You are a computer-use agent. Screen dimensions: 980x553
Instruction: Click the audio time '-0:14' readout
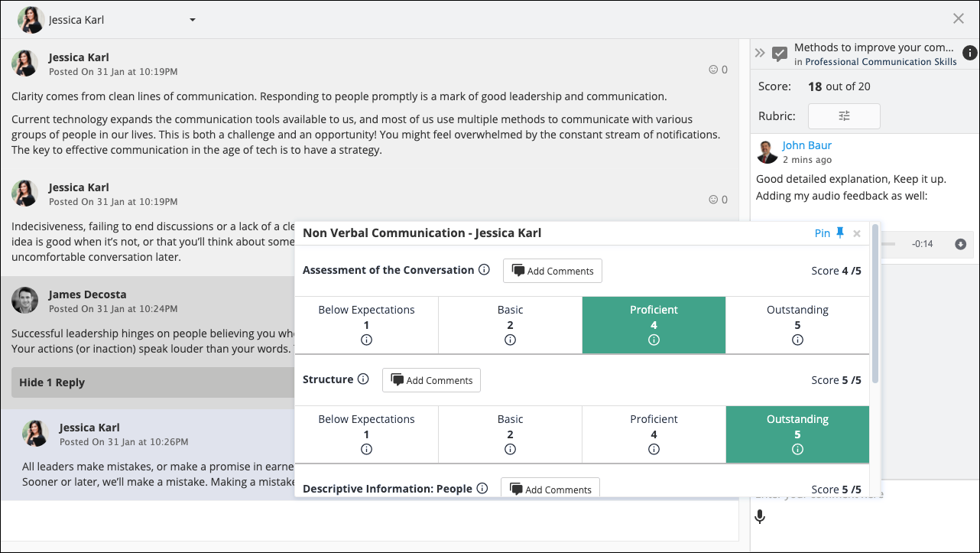923,244
